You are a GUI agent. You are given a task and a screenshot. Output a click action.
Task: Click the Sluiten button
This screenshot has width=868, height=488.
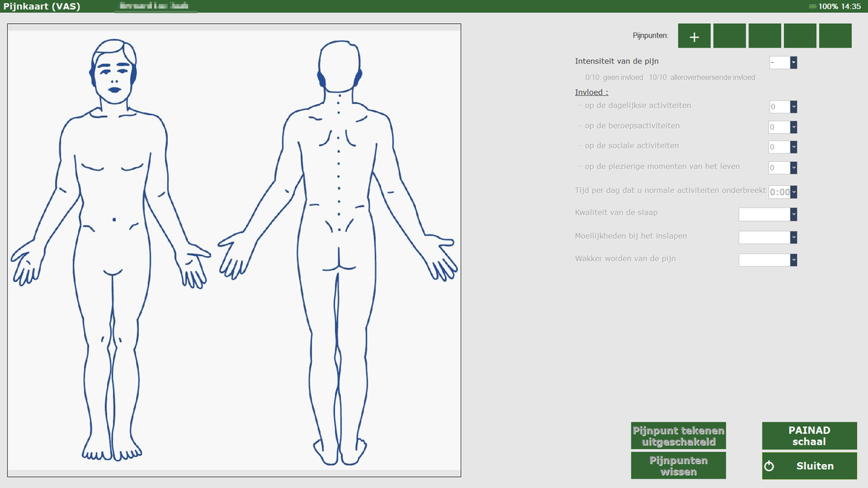(x=809, y=466)
